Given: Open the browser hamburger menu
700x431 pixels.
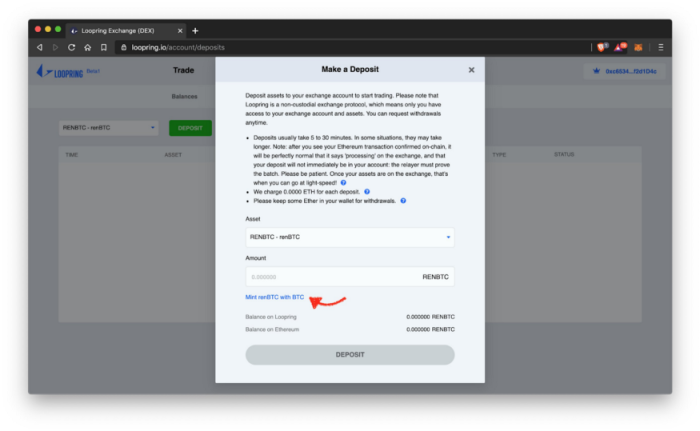Looking at the screenshot, I should (x=661, y=47).
